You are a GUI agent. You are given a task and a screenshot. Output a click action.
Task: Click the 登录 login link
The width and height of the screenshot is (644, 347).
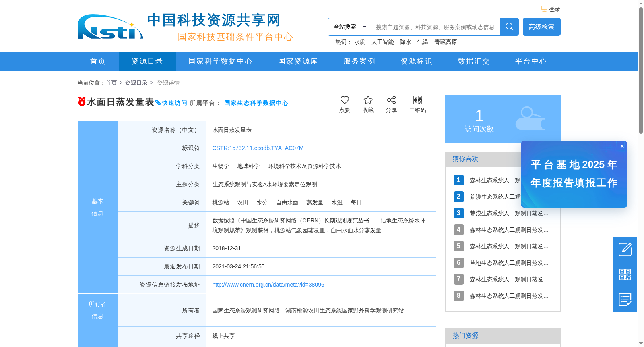pyautogui.click(x=555, y=9)
